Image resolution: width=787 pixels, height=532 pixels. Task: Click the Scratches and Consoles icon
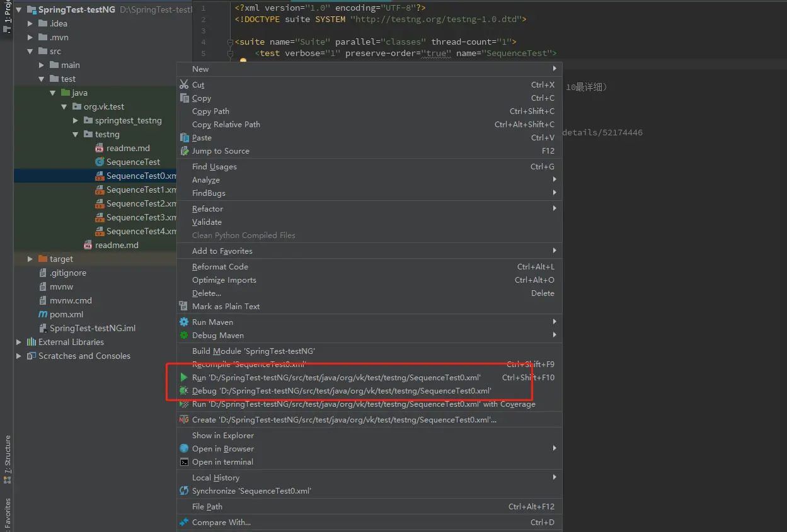coord(32,356)
